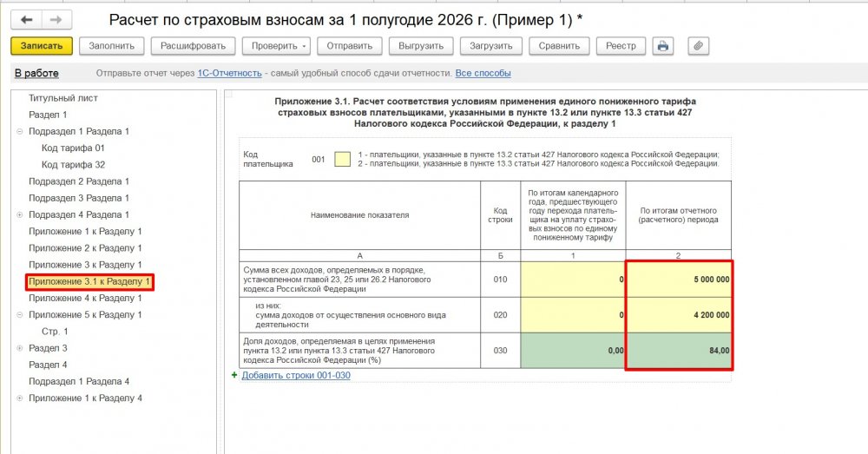868x454 pixels.
Task: Open Приложение 5 к Разделу 1
Action: [85, 314]
